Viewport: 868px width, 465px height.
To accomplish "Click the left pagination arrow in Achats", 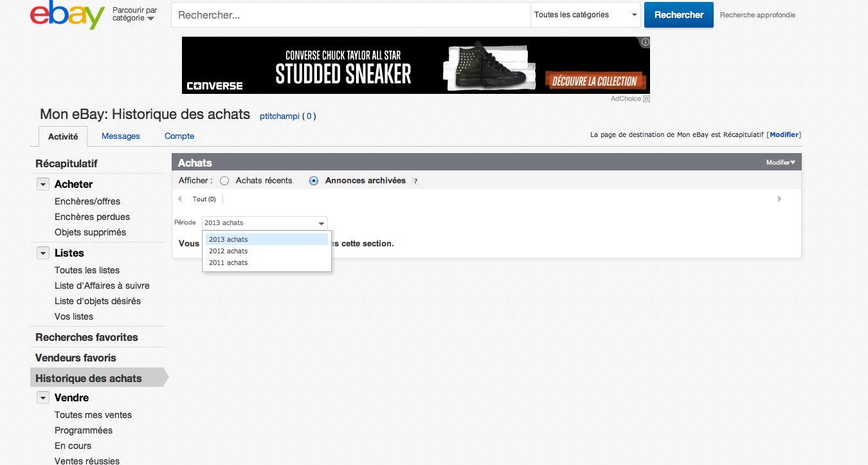I will [x=180, y=199].
